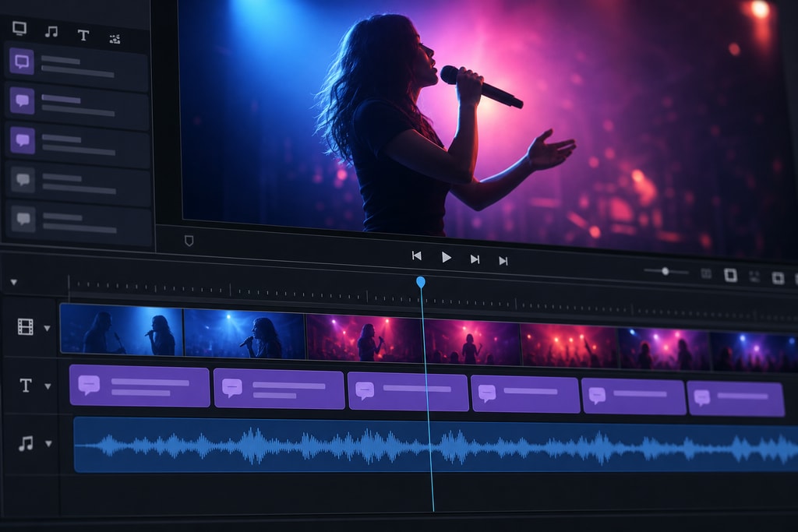
Task: Play the video preview
Action: [447, 257]
